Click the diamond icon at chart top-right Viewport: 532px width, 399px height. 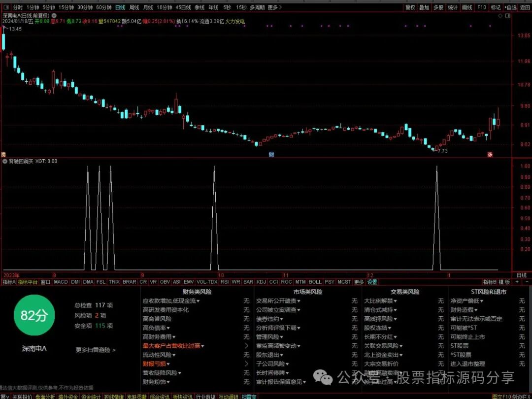coord(500,16)
